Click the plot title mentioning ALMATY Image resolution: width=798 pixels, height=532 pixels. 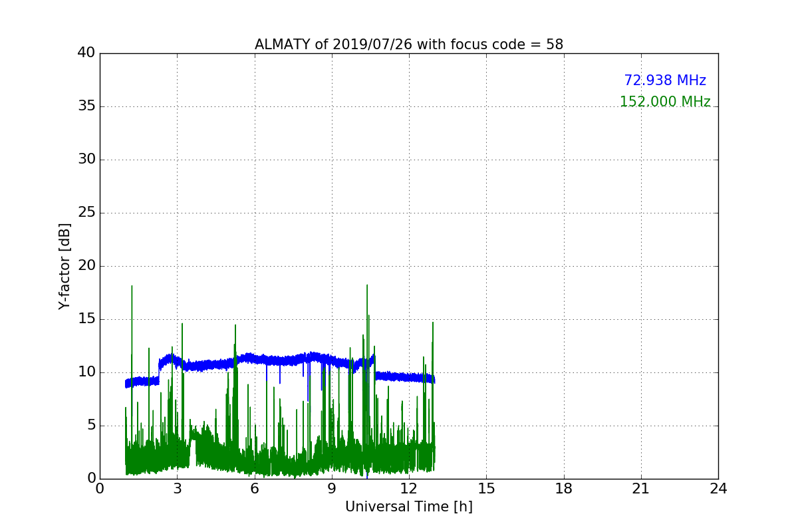pos(409,45)
